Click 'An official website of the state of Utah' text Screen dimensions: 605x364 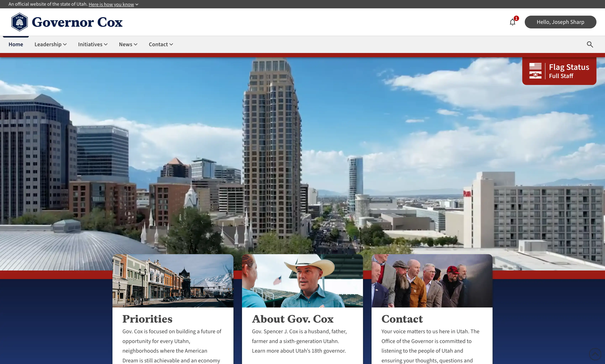click(x=48, y=4)
